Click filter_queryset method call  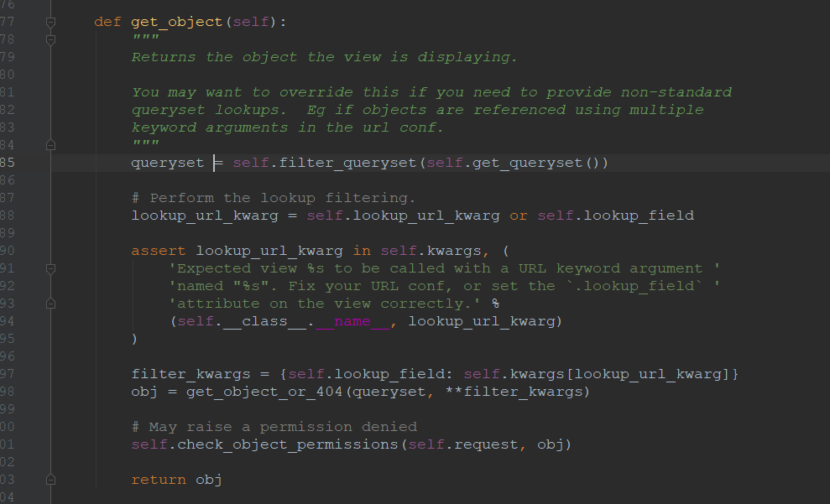[347, 163]
